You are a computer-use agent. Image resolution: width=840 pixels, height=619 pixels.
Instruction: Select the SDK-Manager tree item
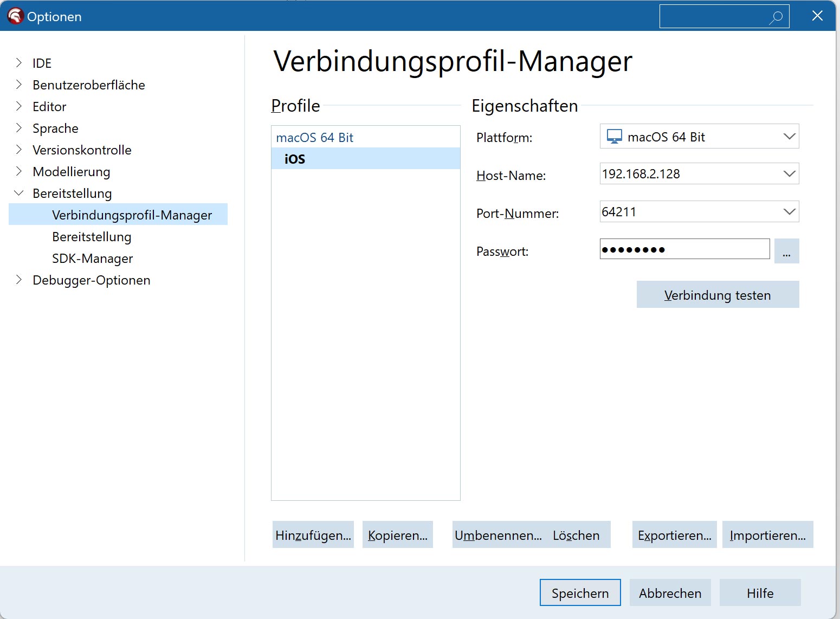(x=92, y=259)
